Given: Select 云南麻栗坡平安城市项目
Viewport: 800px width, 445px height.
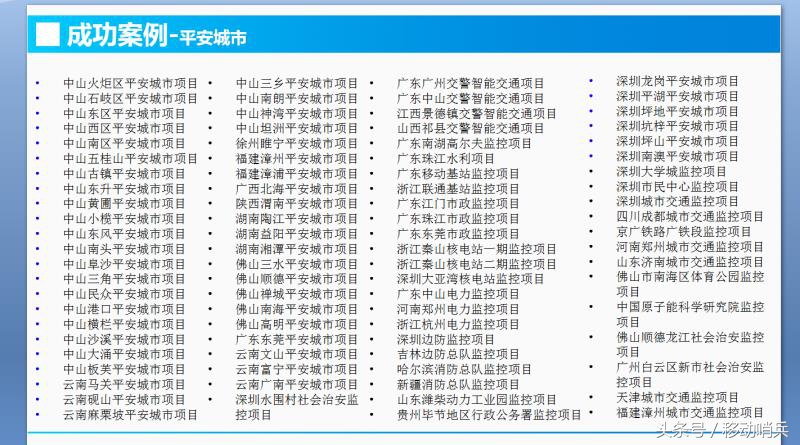Looking at the screenshot, I should (131, 414).
